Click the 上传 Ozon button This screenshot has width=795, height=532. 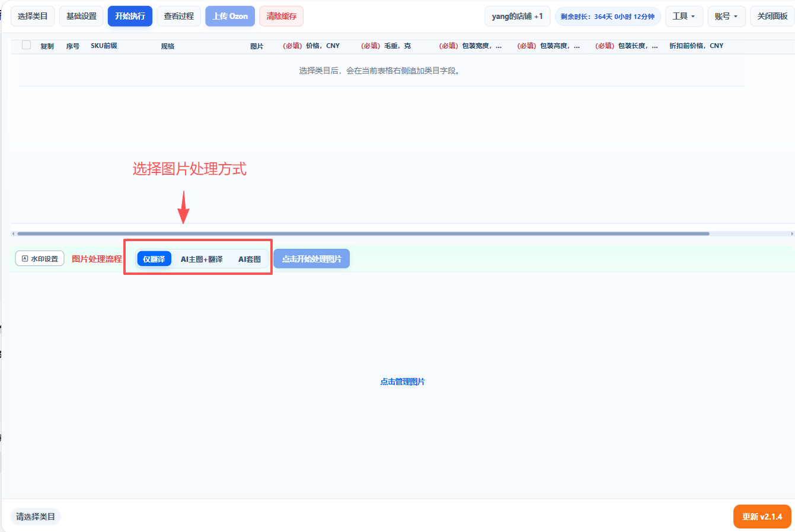coord(230,16)
